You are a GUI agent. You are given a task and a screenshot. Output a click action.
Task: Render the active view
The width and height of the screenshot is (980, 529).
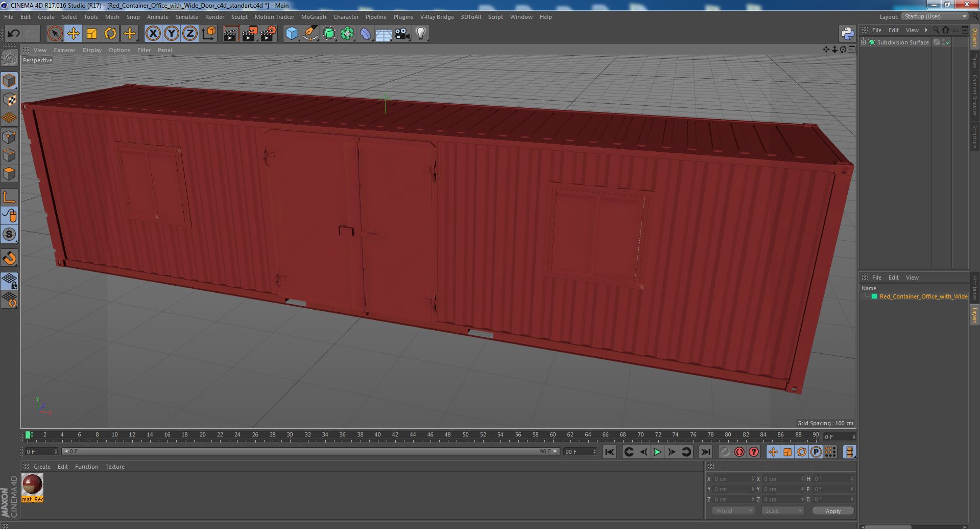(x=231, y=34)
